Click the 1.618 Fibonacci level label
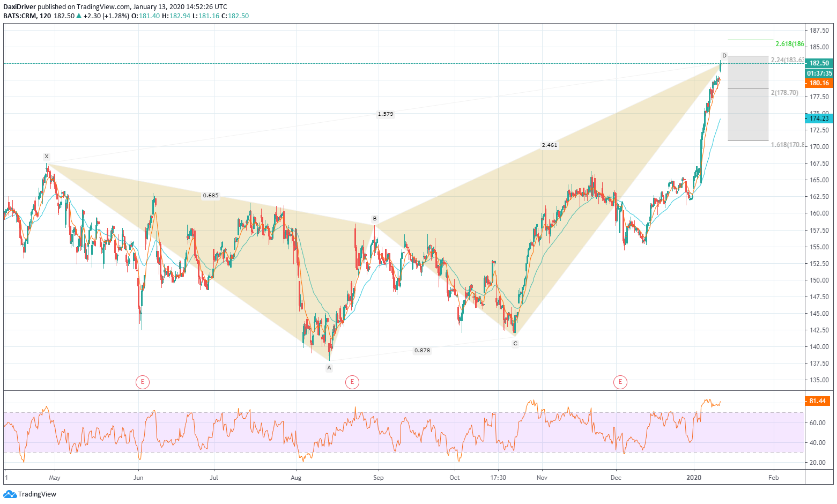837x504 pixels. pos(788,145)
